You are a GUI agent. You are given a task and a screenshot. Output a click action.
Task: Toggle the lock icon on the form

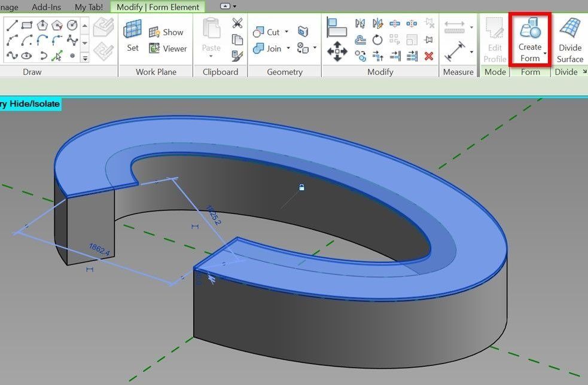pyautogui.click(x=301, y=188)
